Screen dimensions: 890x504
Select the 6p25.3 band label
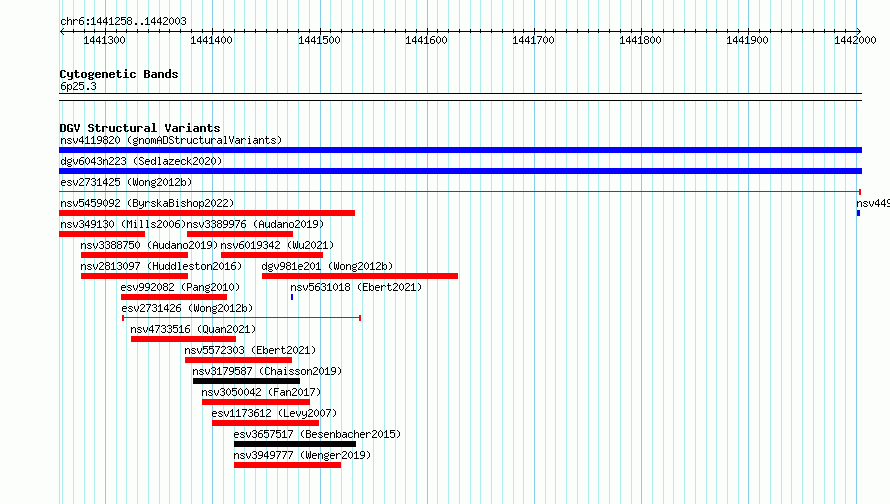[78, 86]
